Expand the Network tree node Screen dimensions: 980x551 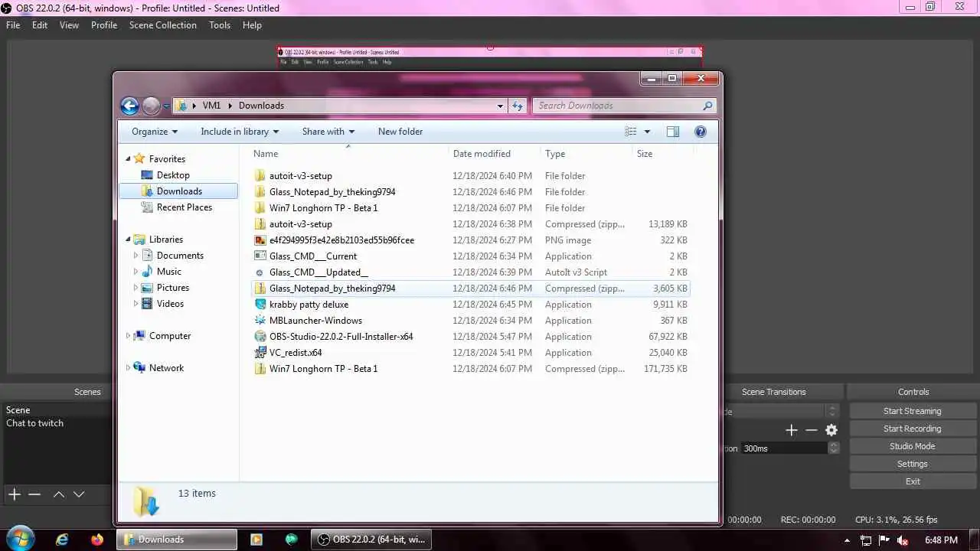tap(128, 368)
